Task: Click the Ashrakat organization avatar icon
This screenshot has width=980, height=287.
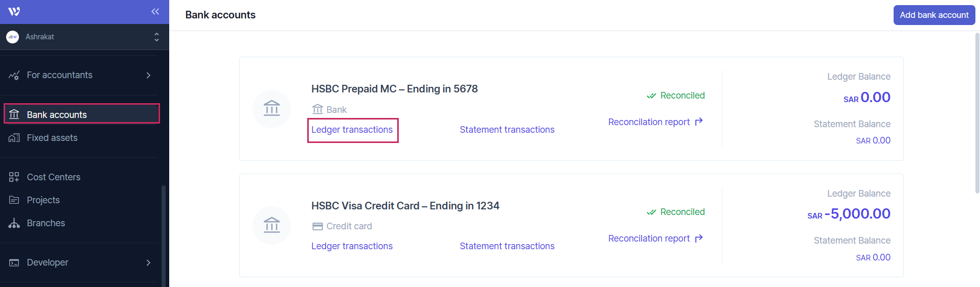Action: pyautogui.click(x=13, y=37)
